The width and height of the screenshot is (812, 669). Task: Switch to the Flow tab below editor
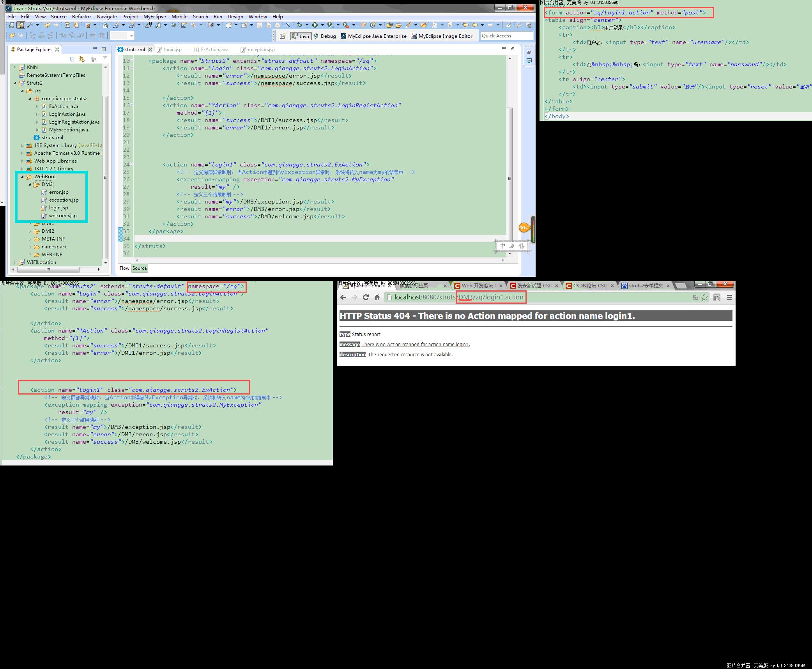coord(124,268)
